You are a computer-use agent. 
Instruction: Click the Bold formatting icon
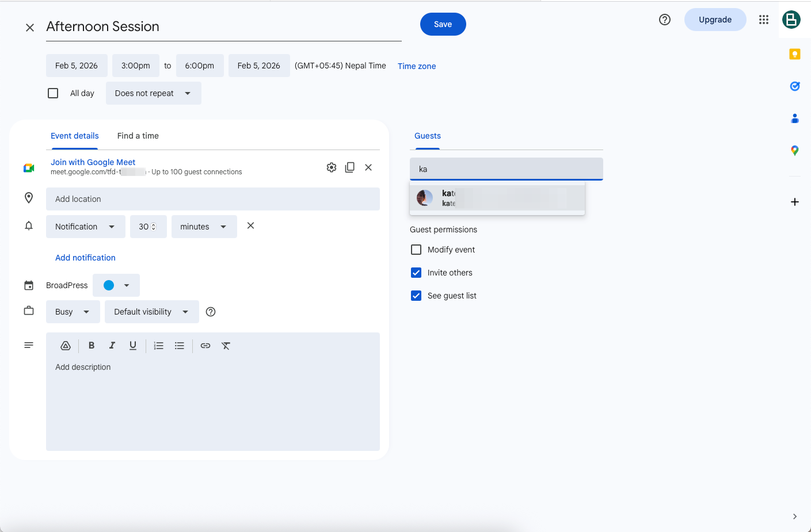(91, 346)
